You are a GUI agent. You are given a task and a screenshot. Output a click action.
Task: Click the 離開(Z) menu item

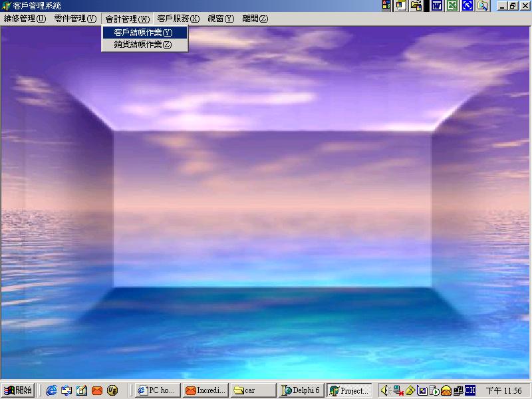[x=255, y=19]
